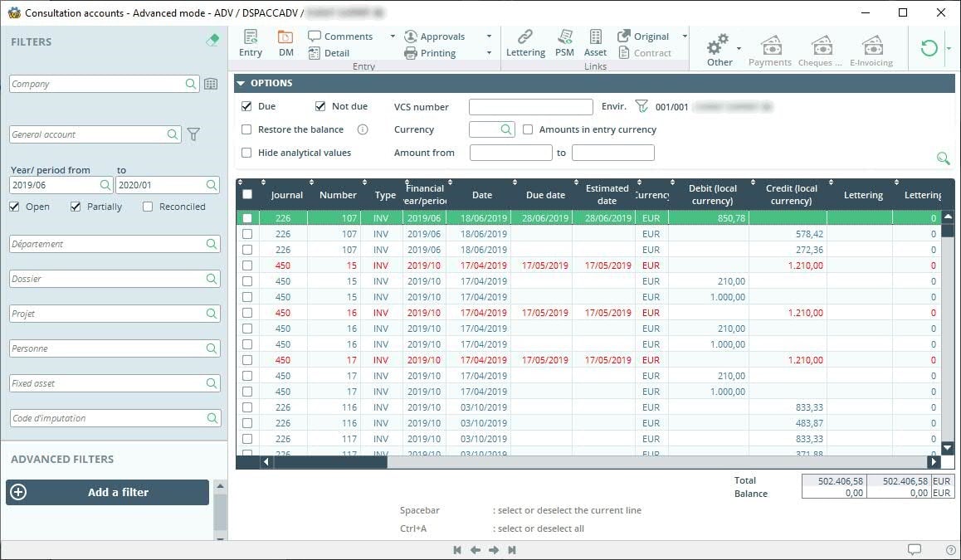Expand the Other dropdown menu
The image size is (961, 560).
click(x=739, y=48)
